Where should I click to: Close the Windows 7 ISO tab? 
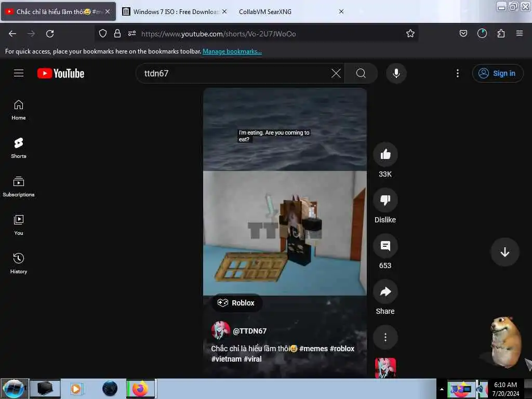[224, 11]
